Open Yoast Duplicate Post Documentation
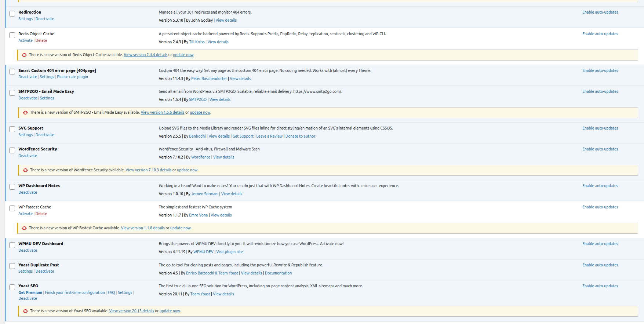The image size is (644, 324). (278, 273)
